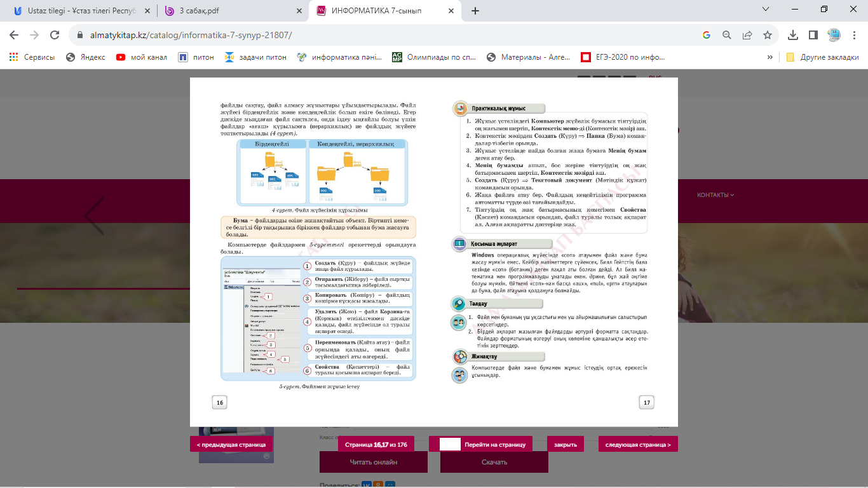Expand the tab search chevron
The image size is (868, 488).
click(x=766, y=9)
